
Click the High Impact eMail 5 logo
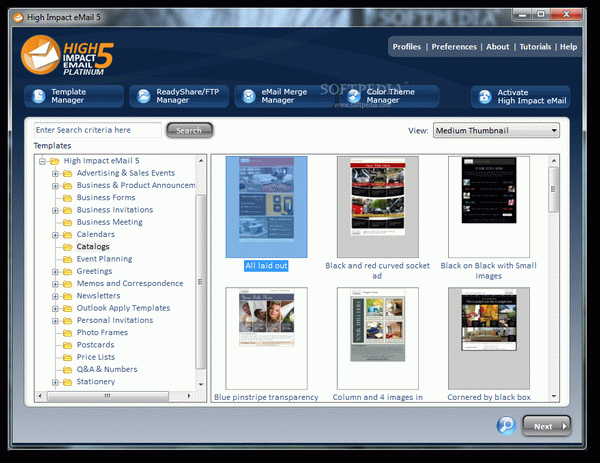[x=67, y=56]
